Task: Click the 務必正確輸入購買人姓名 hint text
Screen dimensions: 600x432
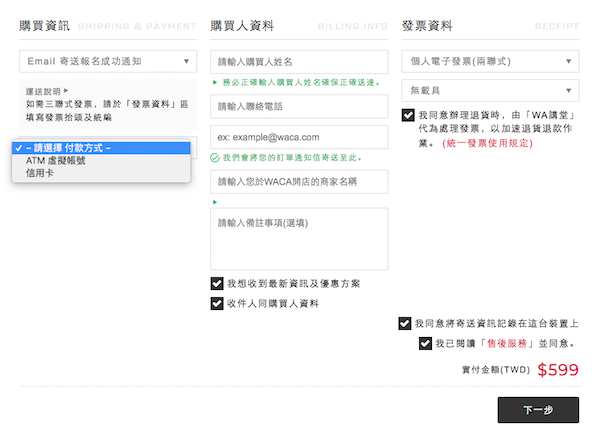Action: click(x=301, y=82)
